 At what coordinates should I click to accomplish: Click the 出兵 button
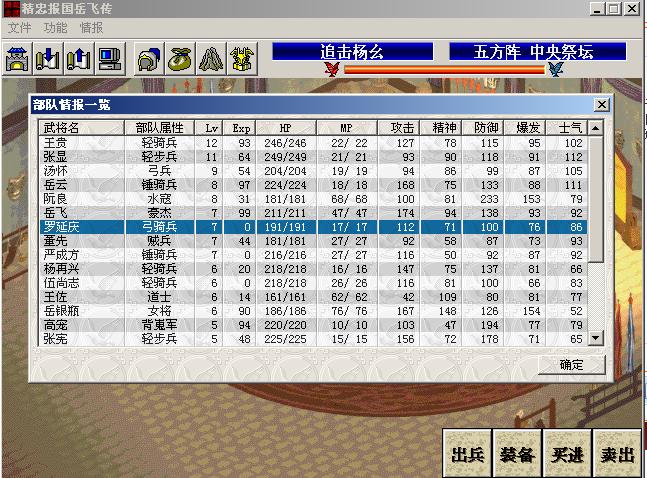(467, 454)
